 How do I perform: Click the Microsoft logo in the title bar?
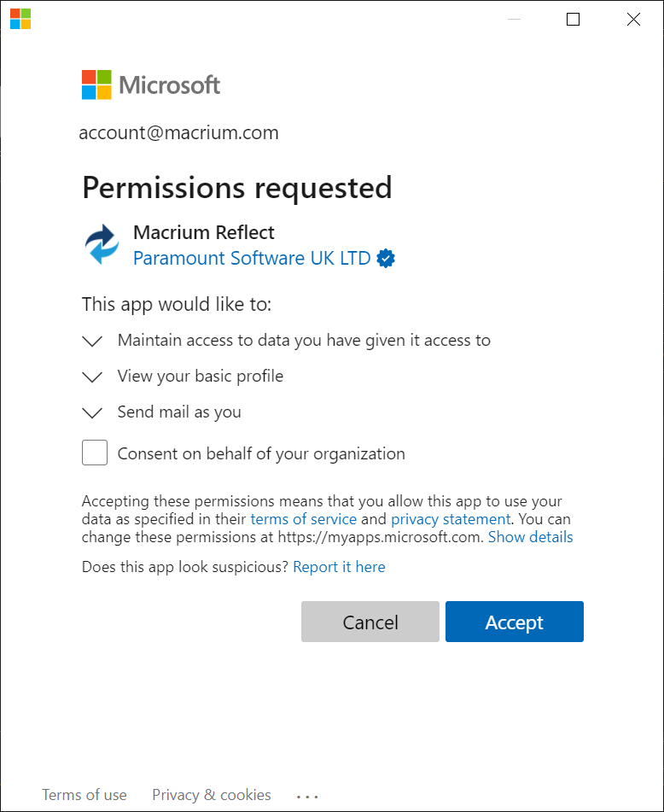pos(20,19)
